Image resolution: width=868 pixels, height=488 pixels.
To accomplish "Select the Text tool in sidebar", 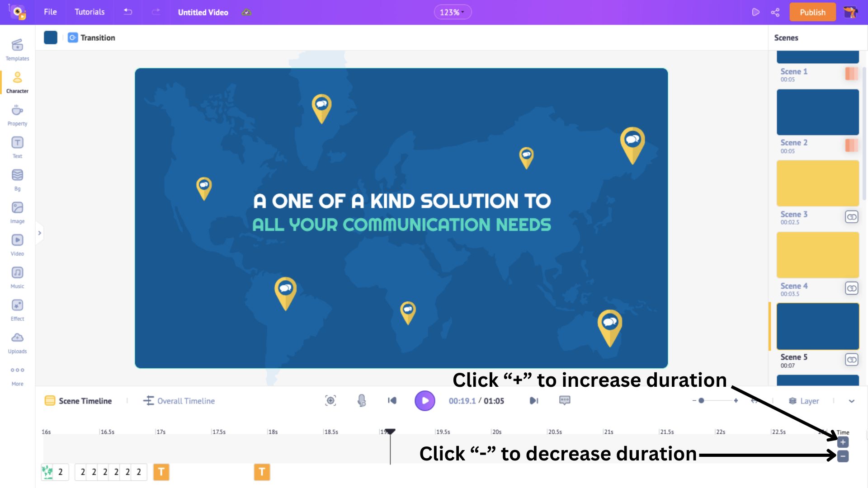I will [17, 147].
